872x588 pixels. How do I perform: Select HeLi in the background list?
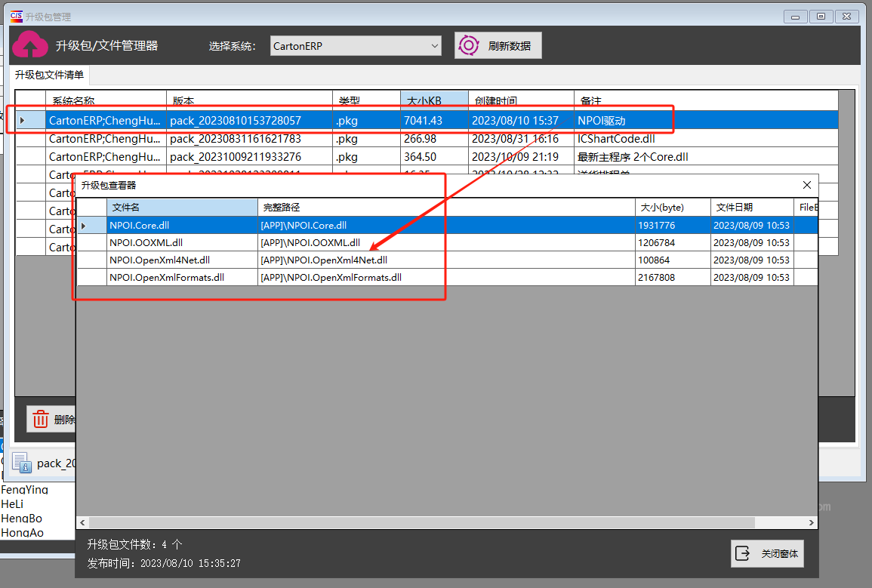[12, 504]
